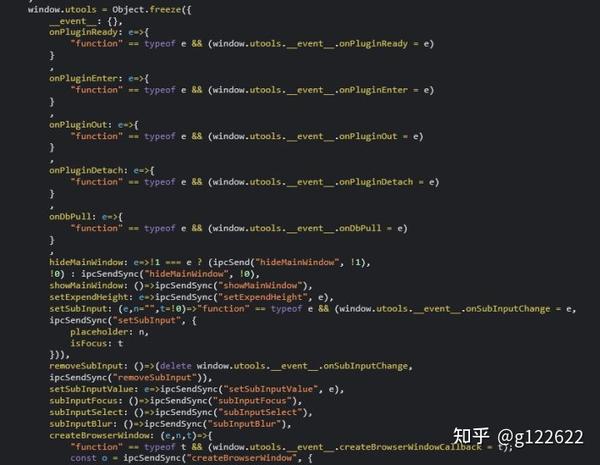This screenshot has width=600, height=465.
Task: Click the onPluginReady property name
Action: click(83, 32)
